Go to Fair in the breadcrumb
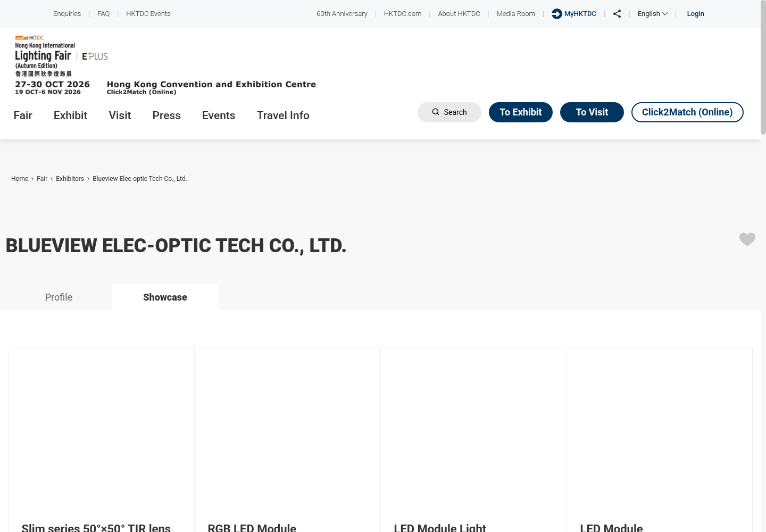 point(42,179)
